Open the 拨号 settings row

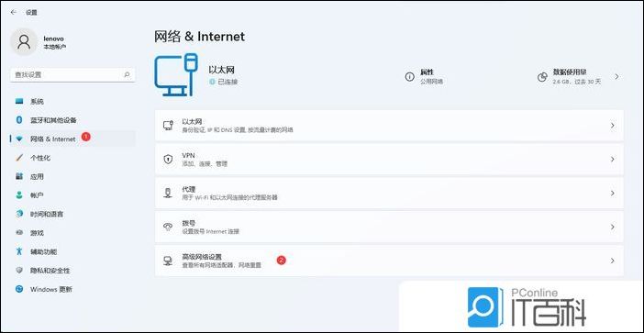tap(389, 227)
